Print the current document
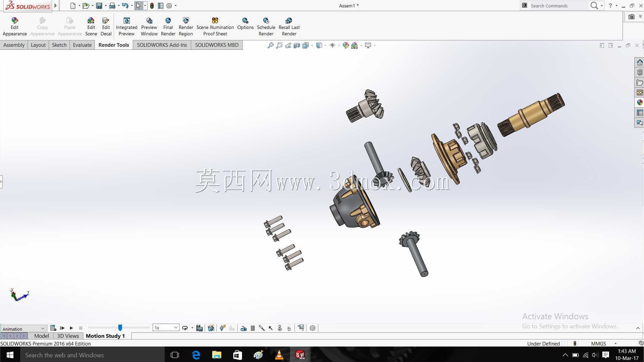Viewport: 644px width, 362px height. pyautogui.click(x=112, y=6)
